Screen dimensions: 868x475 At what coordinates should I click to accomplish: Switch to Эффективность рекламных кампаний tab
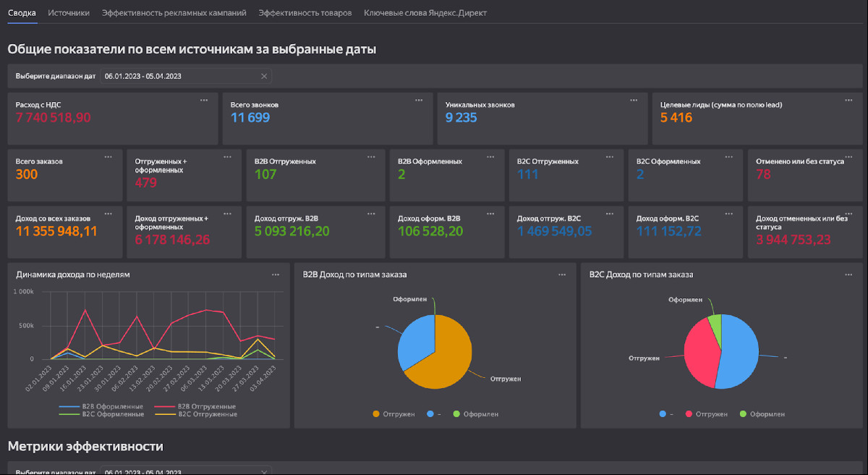pyautogui.click(x=174, y=13)
